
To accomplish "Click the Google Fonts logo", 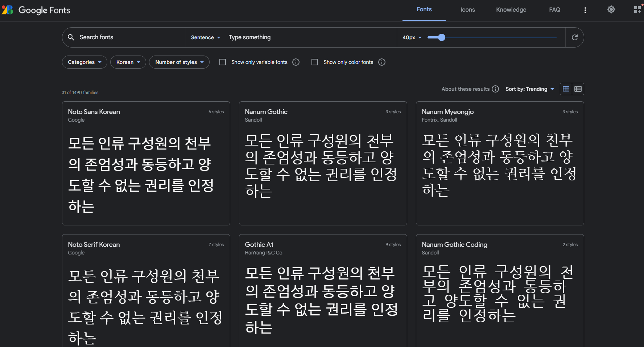I will tap(36, 10).
